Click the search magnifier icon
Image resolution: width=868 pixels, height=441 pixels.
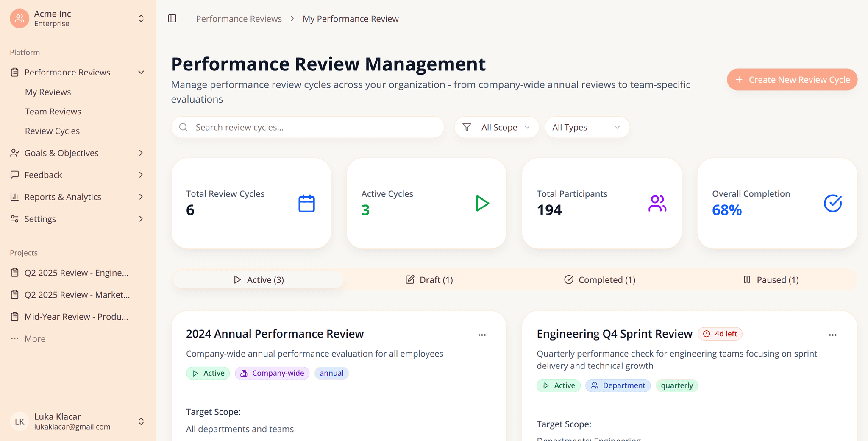183,127
